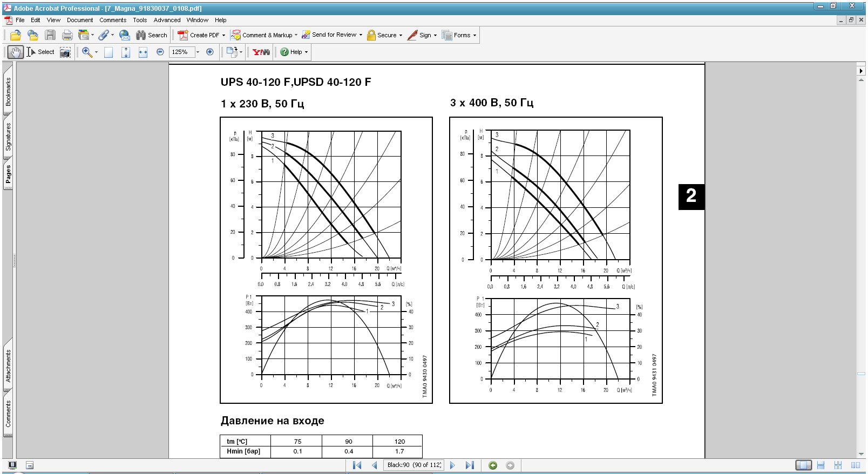The width and height of the screenshot is (868, 474).
Task: Expand the Organizer dropdown arrow
Action: pyautogui.click(x=92, y=36)
